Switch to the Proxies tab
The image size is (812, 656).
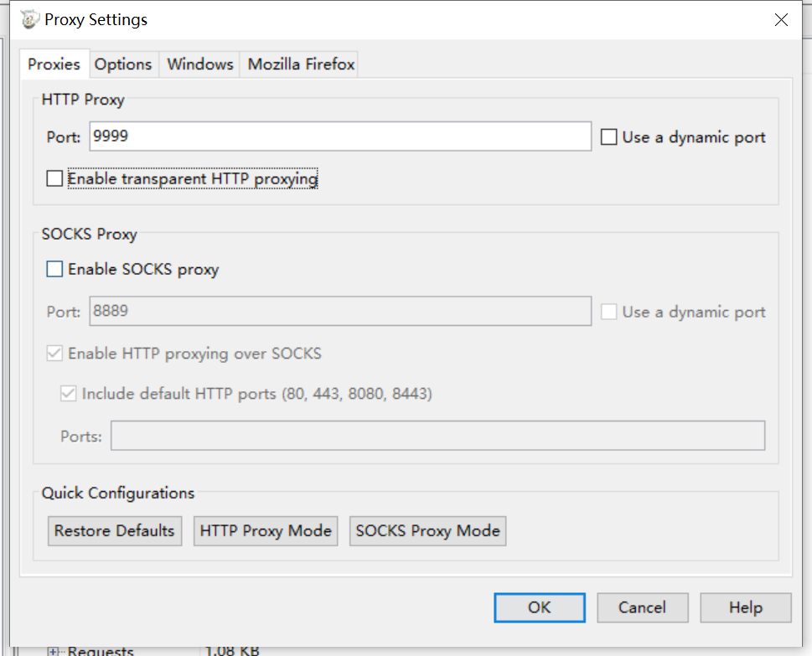[54, 65]
